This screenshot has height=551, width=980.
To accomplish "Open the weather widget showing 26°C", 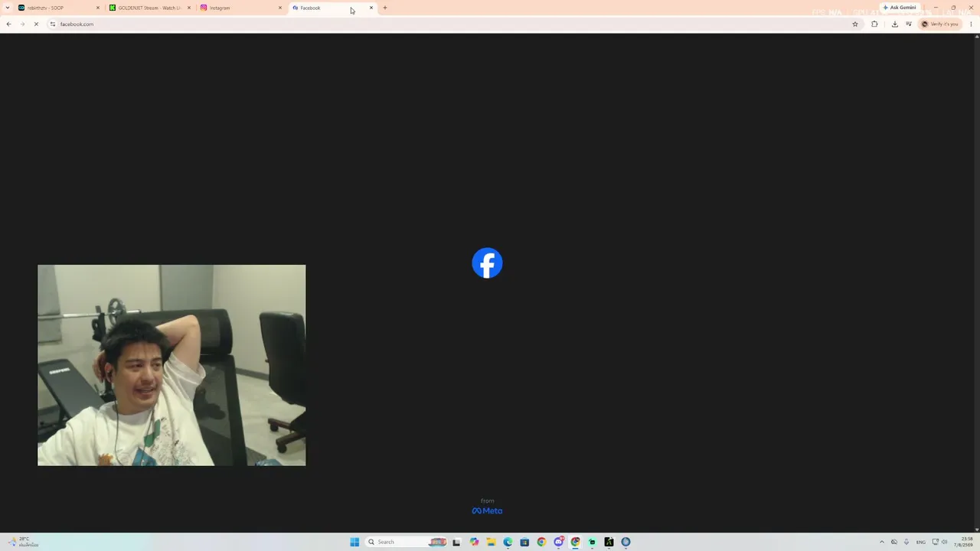I will 24,542.
